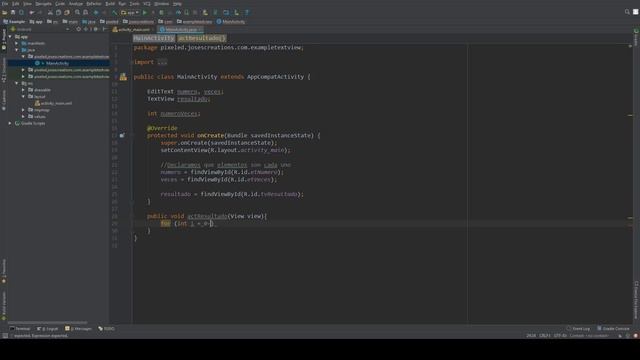The width and height of the screenshot is (640, 360).
Task: Open the Help menu
Action: [x=177, y=4]
